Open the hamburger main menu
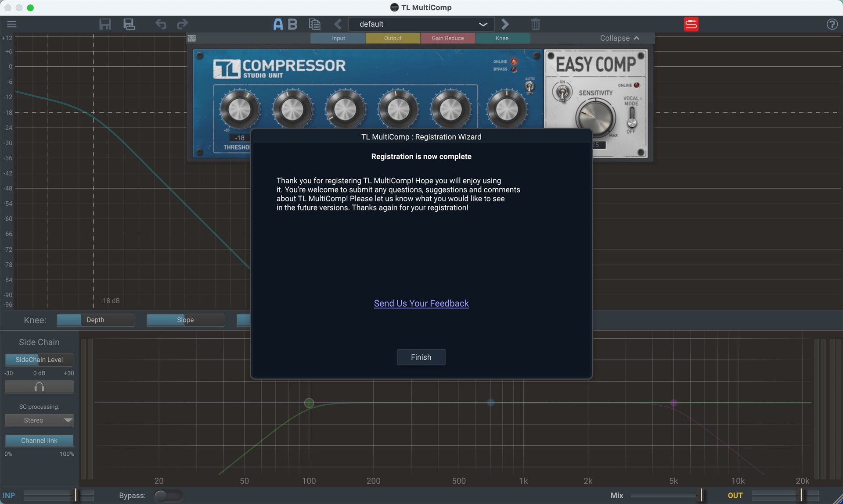 [12, 24]
